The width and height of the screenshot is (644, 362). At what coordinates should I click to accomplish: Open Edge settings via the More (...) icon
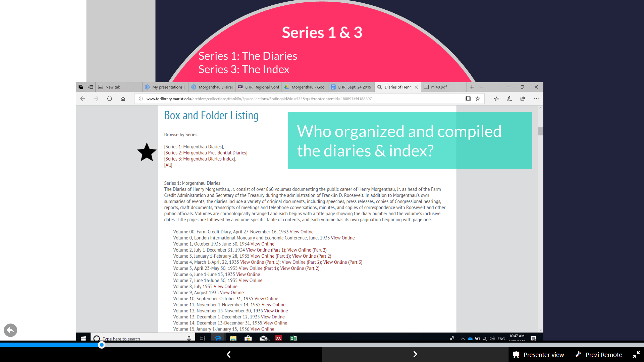pos(536,99)
